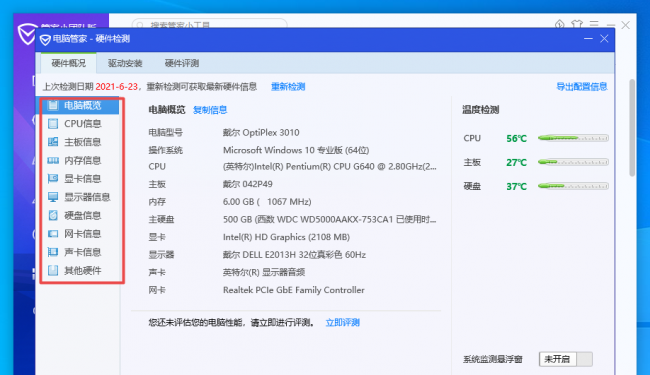
Task: Open the 声卡信息 sound card icon
Action: click(53, 252)
